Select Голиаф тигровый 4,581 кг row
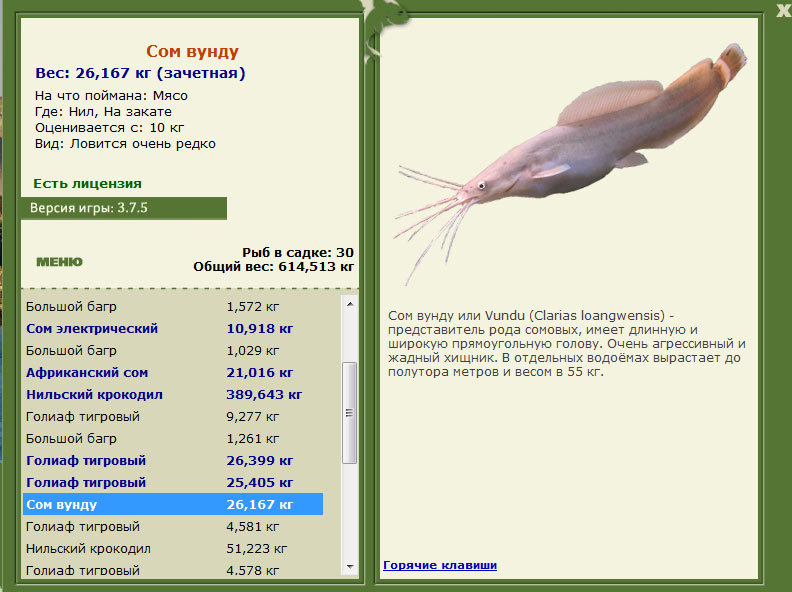 (x=173, y=526)
